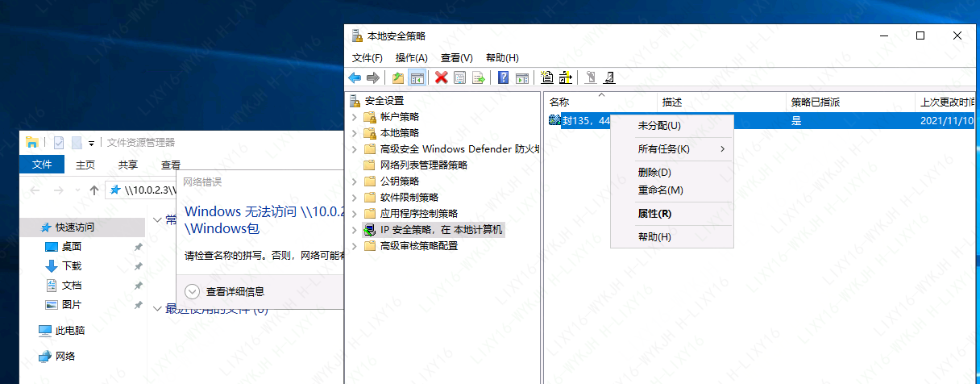Open the File Explorer quick access toolbar dropdown
The width and height of the screenshot is (980, 384).
(x=92, y=143)
